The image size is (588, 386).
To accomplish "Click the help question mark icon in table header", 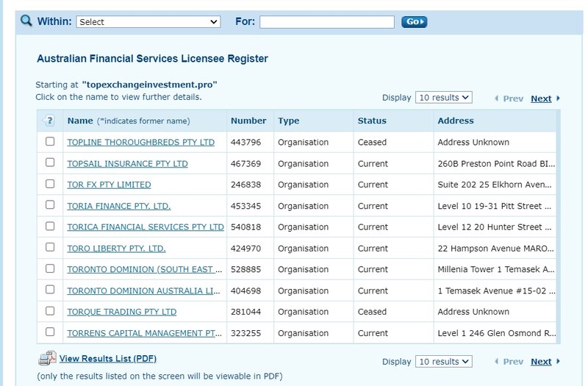I will [49, 121].
